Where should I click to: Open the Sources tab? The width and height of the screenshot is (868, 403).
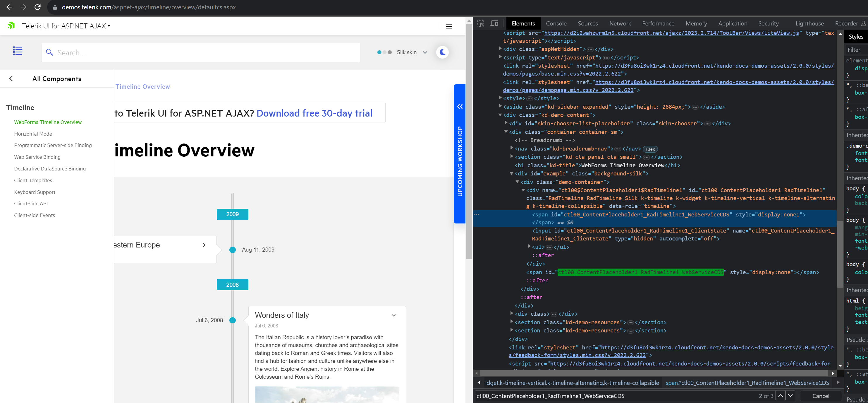pos(588,24)
